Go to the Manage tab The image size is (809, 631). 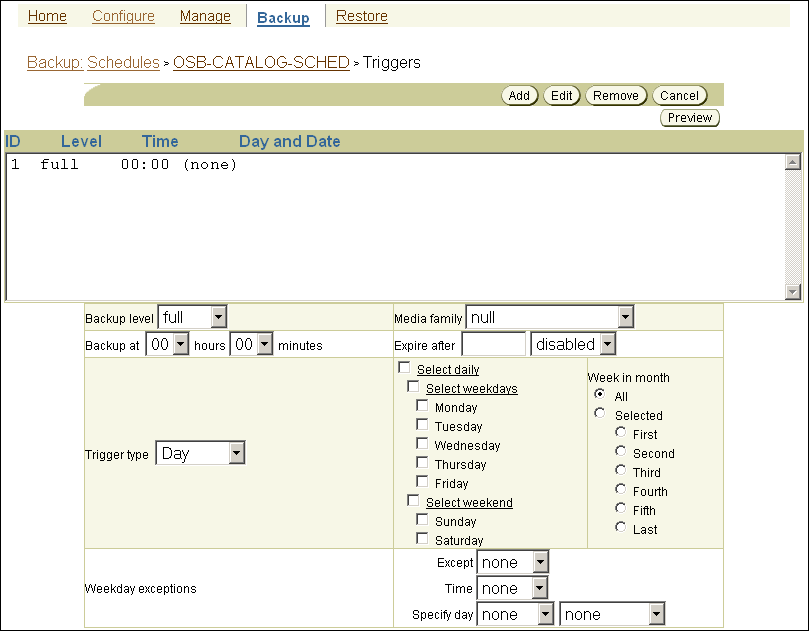pyautogui.click(x=205, y=16)
